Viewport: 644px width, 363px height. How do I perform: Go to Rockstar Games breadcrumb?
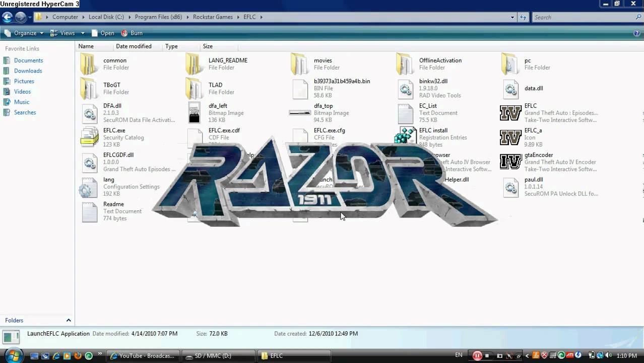[x=213, y=17]
